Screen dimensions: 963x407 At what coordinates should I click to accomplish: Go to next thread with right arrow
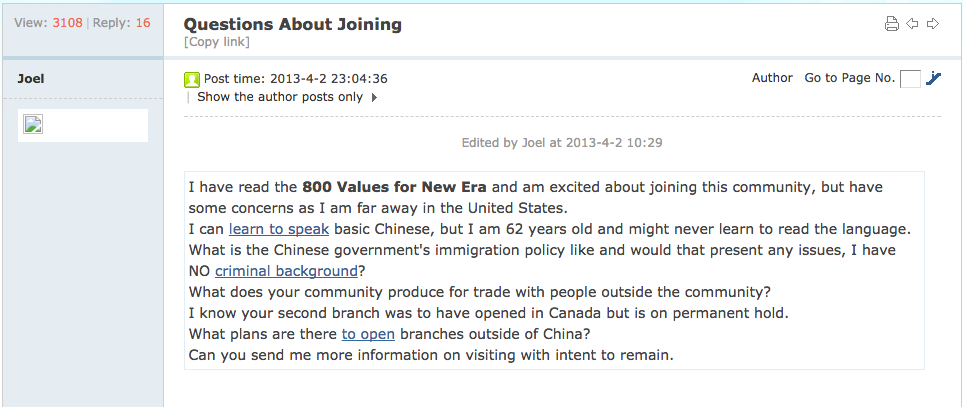(933, 24)
